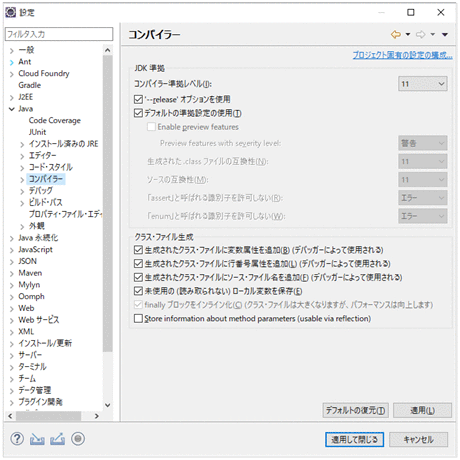Click the horizontal scroll left arrow

[x=10, y=416]
